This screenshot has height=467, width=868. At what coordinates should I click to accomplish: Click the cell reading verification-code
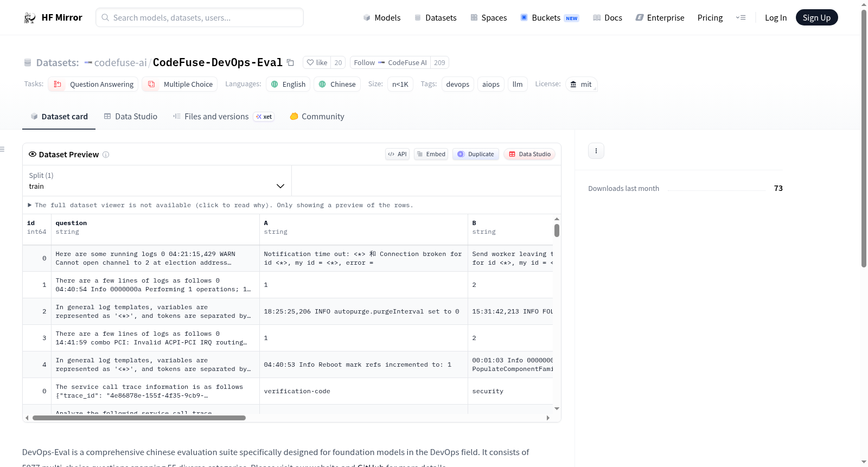click(x=363, y=391)
